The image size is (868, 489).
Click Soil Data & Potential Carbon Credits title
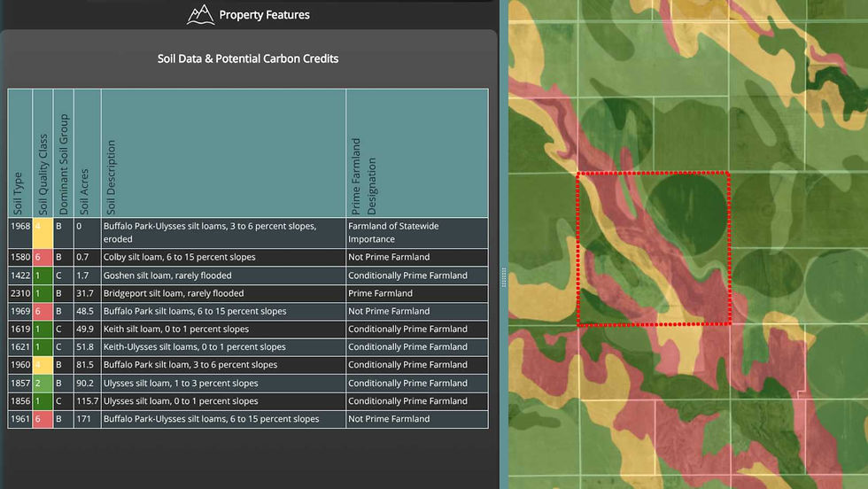247,58
